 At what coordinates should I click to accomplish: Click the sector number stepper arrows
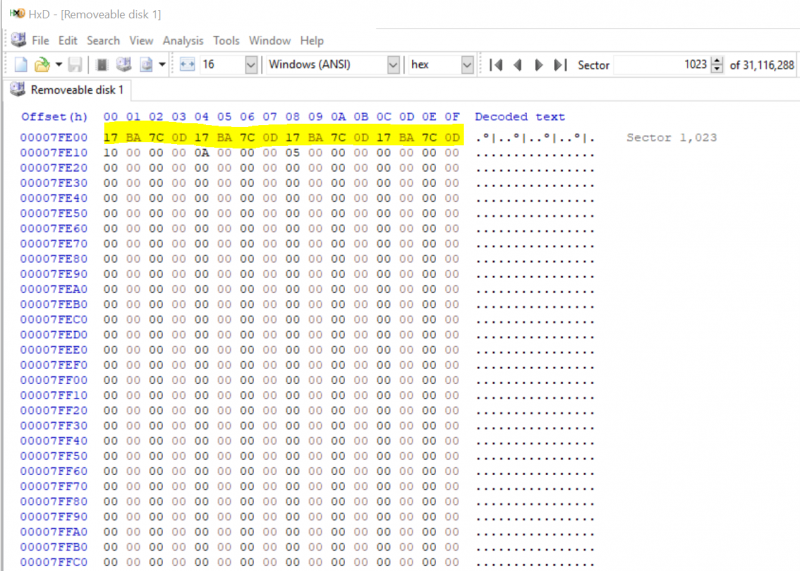pos(716,65)
